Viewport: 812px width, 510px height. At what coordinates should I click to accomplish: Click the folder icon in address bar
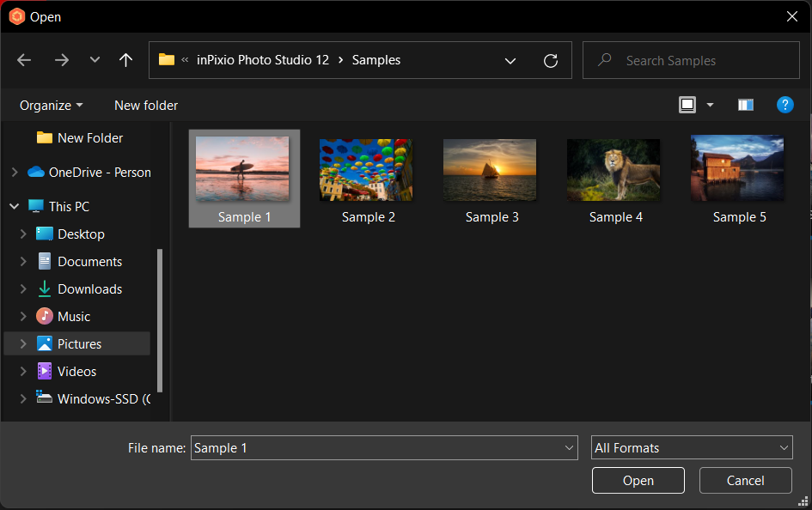(166, 60)
